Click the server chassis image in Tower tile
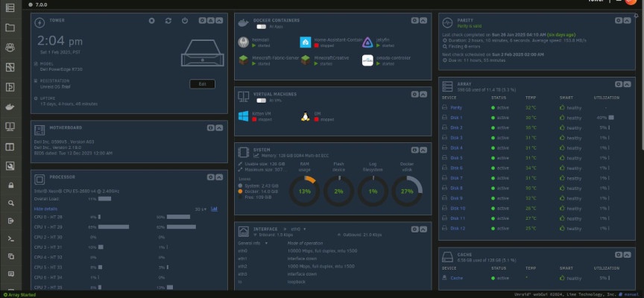This screenshot has width=644, height=298. pos(203,53)
